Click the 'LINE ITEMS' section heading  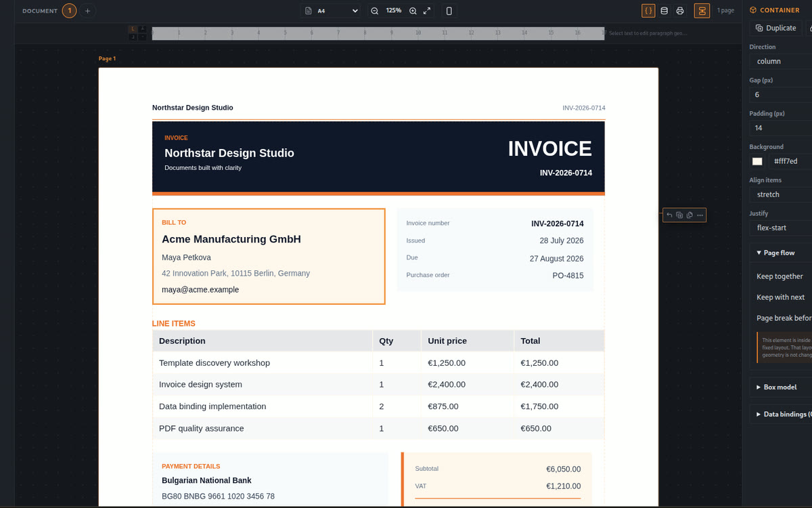pos(174,324)
